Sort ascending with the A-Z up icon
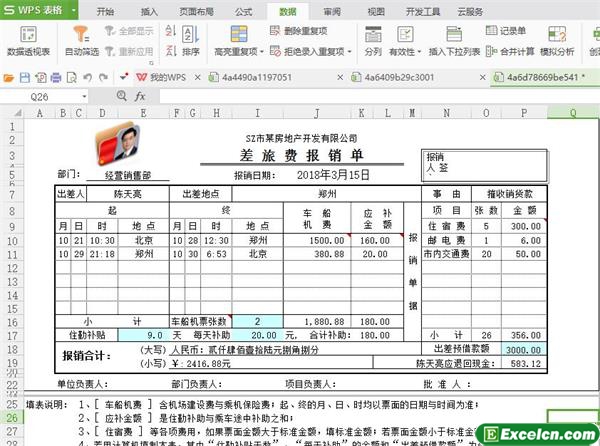600x446 pixels. click(171, 31)
